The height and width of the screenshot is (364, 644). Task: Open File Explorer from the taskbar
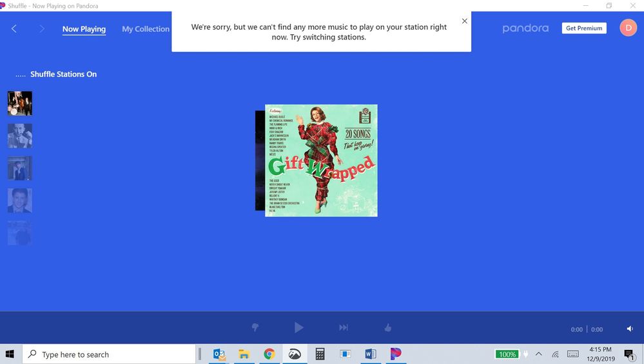click(x=244, y=354)
